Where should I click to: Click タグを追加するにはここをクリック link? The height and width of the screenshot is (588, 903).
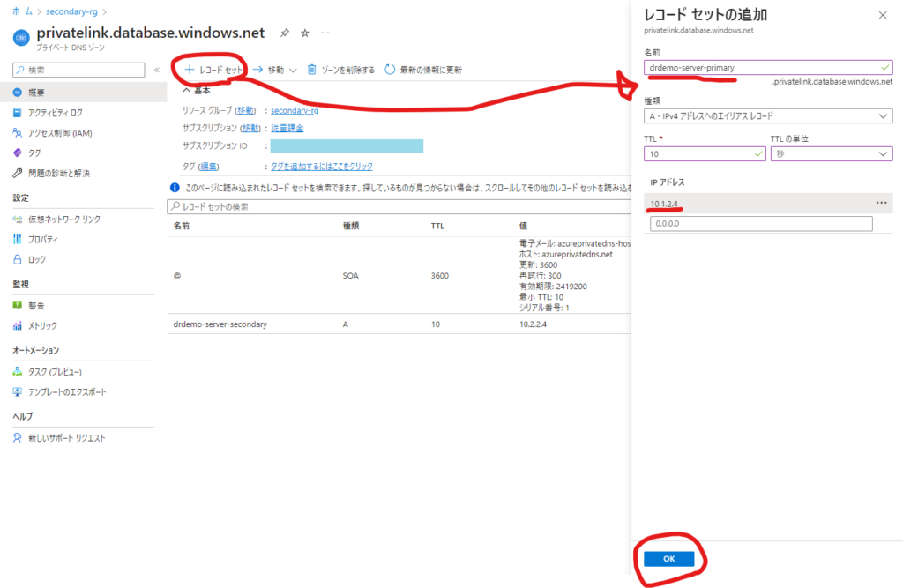coord(322,167)
